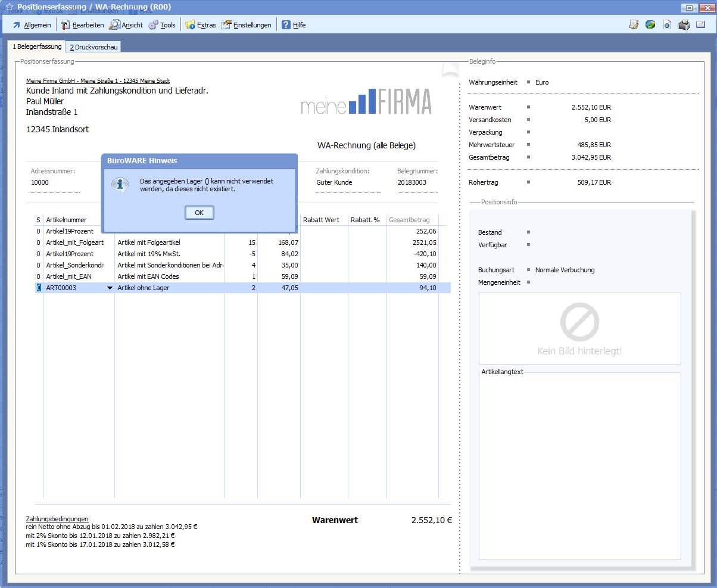
Task: Open the pie chart statistics icon
Action: point(650,25)
